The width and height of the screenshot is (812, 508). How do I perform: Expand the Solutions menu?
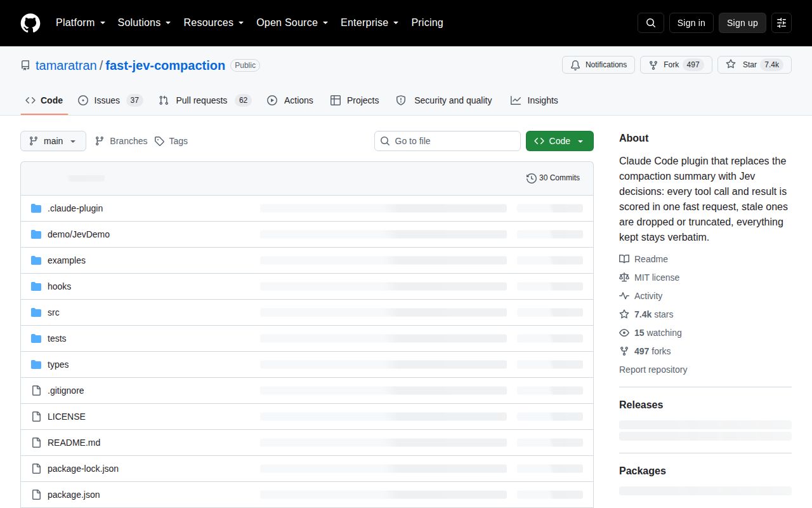[x=145, y=22]
